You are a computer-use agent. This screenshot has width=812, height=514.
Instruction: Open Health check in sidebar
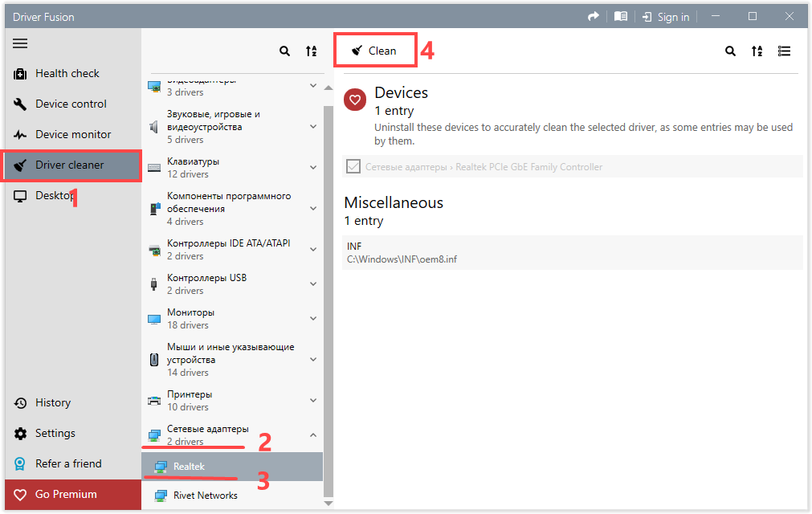[67, 74]
